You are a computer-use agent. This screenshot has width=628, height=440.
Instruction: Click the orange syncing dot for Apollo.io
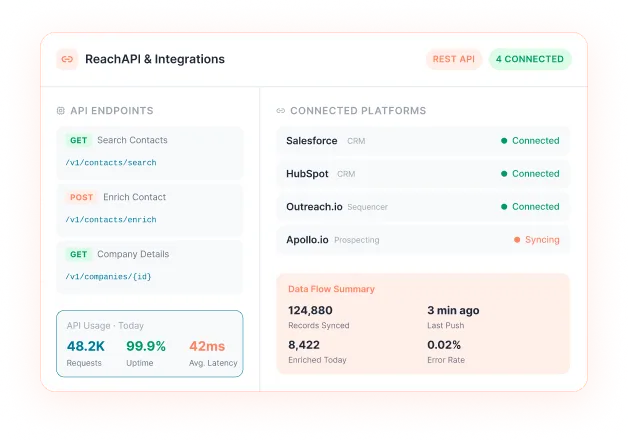coord(517,240)
